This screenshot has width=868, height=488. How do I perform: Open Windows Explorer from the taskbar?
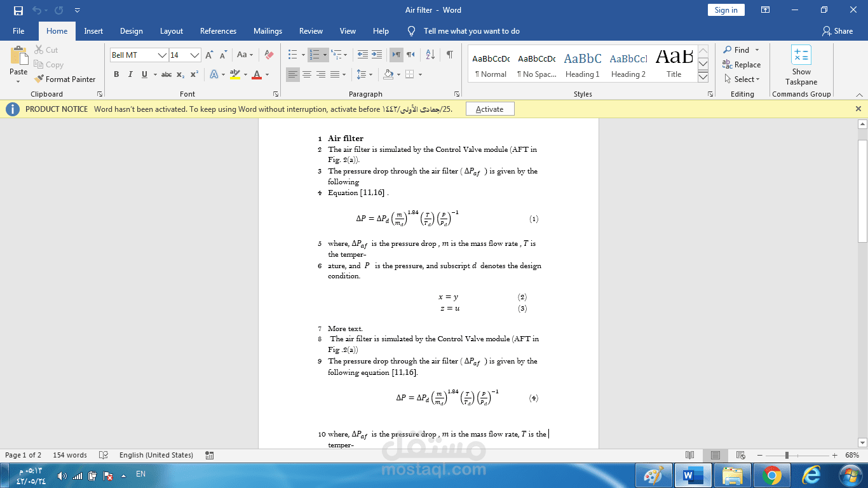(733, 475)
